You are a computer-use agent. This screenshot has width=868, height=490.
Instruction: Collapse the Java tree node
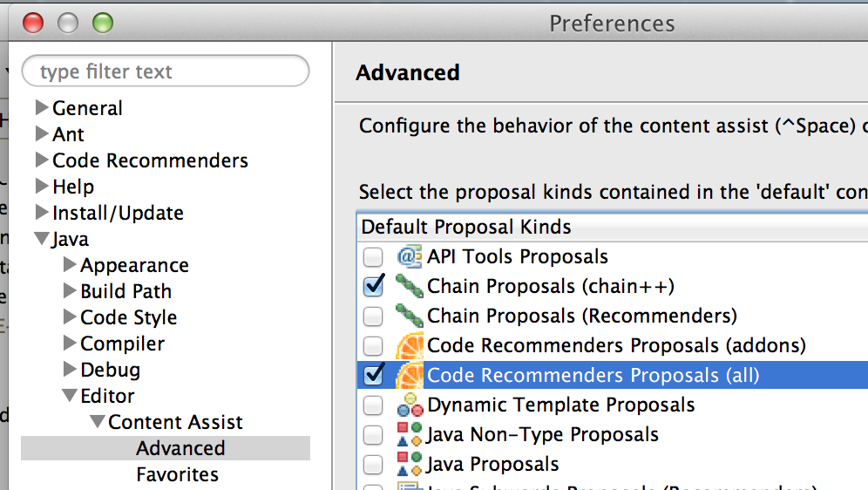tap(41, 239)
